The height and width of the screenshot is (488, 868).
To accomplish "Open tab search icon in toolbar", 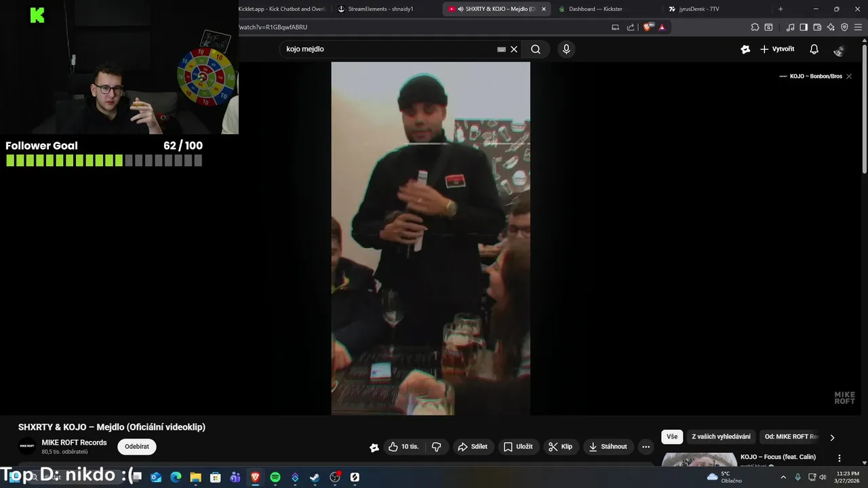I will point(768,27).
